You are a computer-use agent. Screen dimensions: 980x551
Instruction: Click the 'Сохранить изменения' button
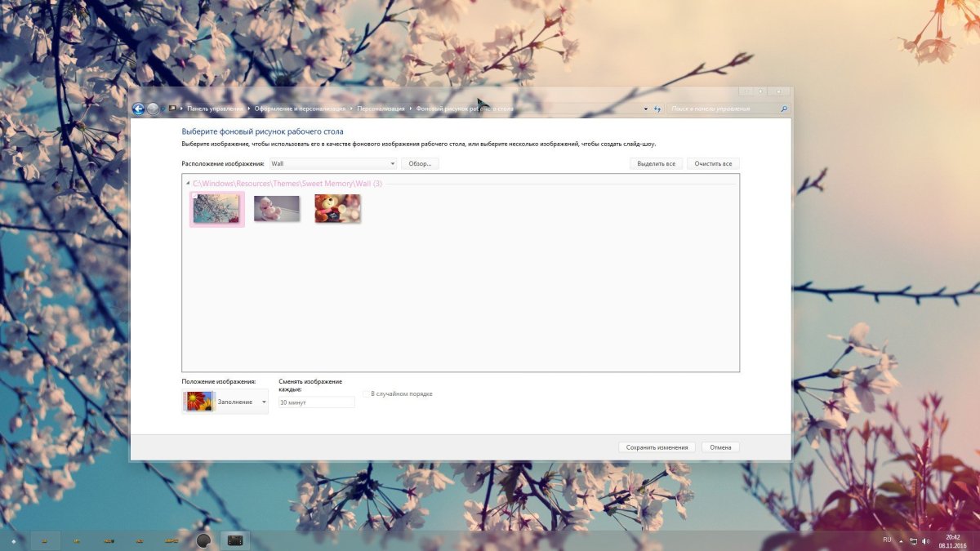click(657, 447)
